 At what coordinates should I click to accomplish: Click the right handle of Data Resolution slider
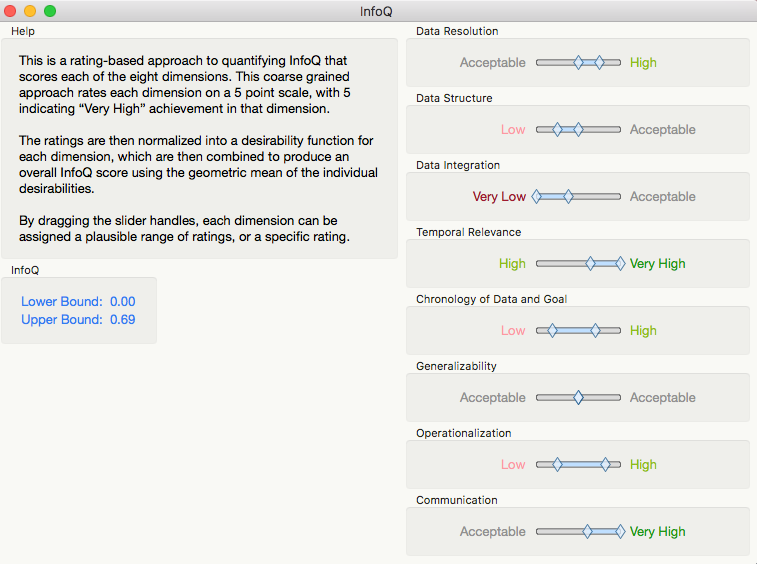click(600, 62)
